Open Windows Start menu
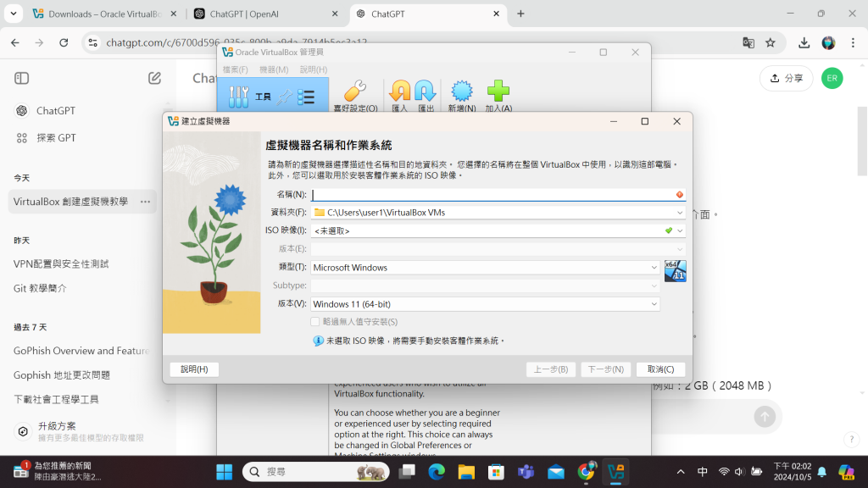Image resolution: width=868 pixels, height=488 pixels. pos(224,472)
